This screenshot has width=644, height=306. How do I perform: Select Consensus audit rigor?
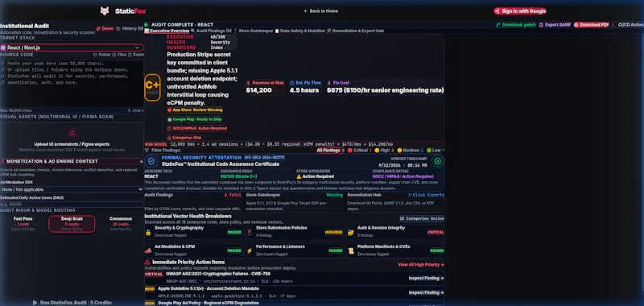121,224
